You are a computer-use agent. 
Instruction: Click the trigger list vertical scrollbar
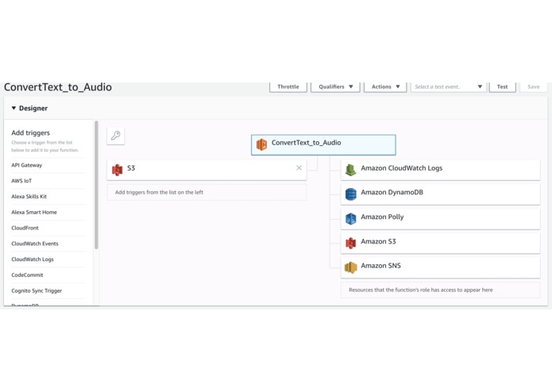pos(96,185)
